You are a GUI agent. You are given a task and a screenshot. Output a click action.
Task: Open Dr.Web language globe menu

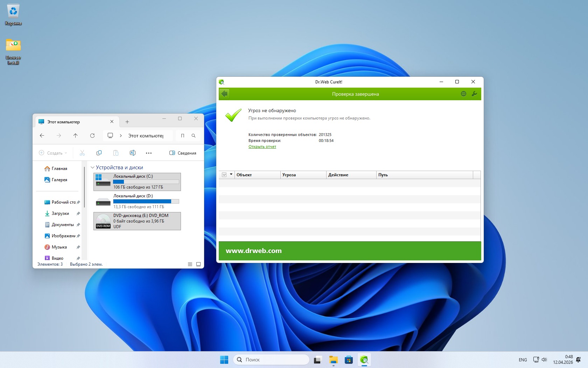pyautogui.click(x=463, y=94)
